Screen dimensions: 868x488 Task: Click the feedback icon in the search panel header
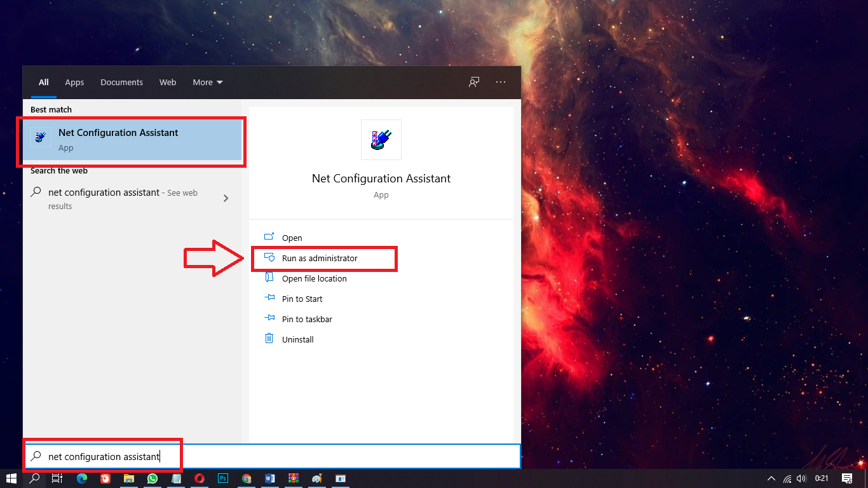474,82
